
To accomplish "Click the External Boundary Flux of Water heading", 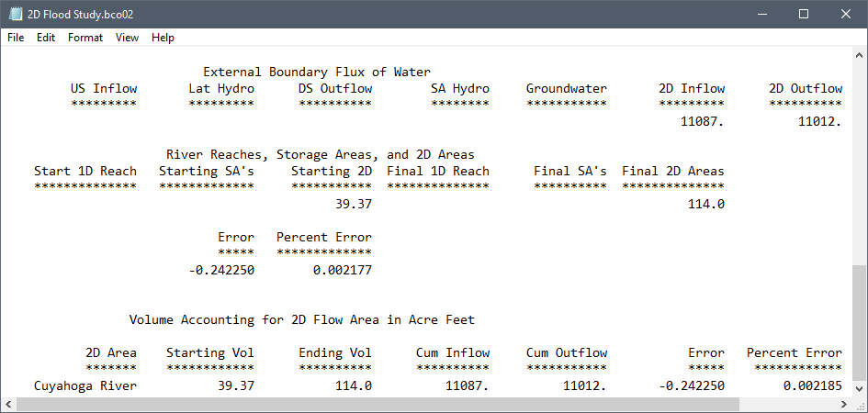I will click(316, 72).
